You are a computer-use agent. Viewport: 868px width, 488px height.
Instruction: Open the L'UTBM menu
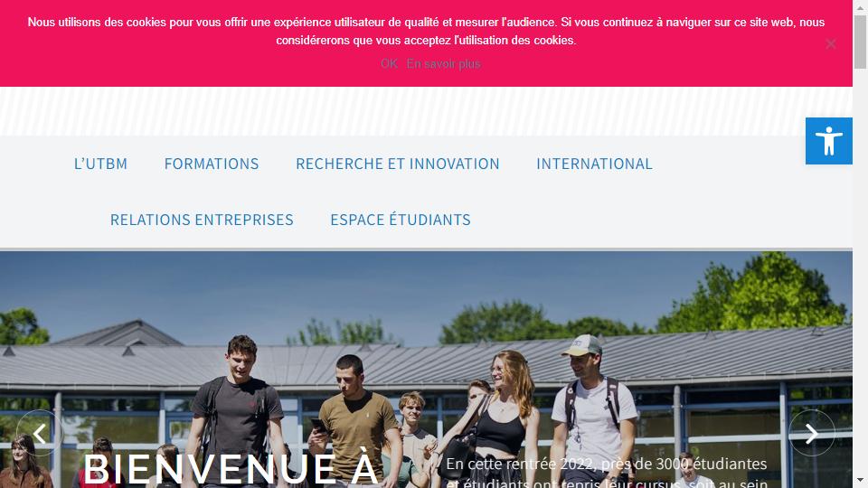(100, 164)
